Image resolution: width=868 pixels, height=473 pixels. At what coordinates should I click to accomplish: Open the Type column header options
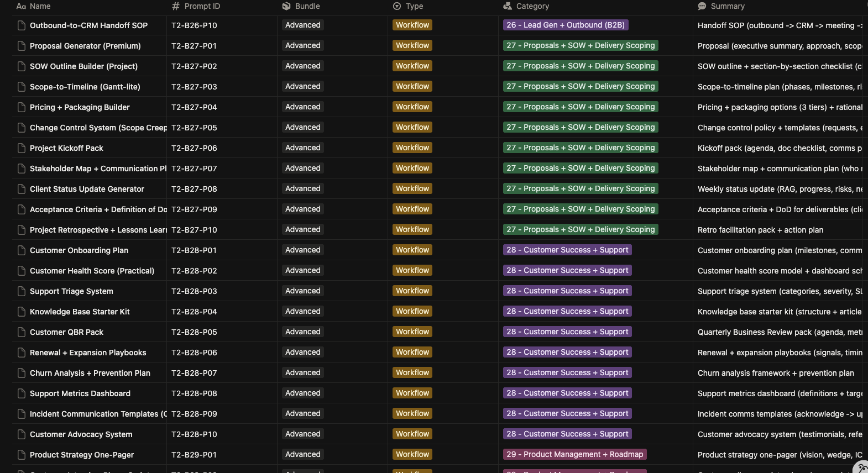[x=414, y=6]
